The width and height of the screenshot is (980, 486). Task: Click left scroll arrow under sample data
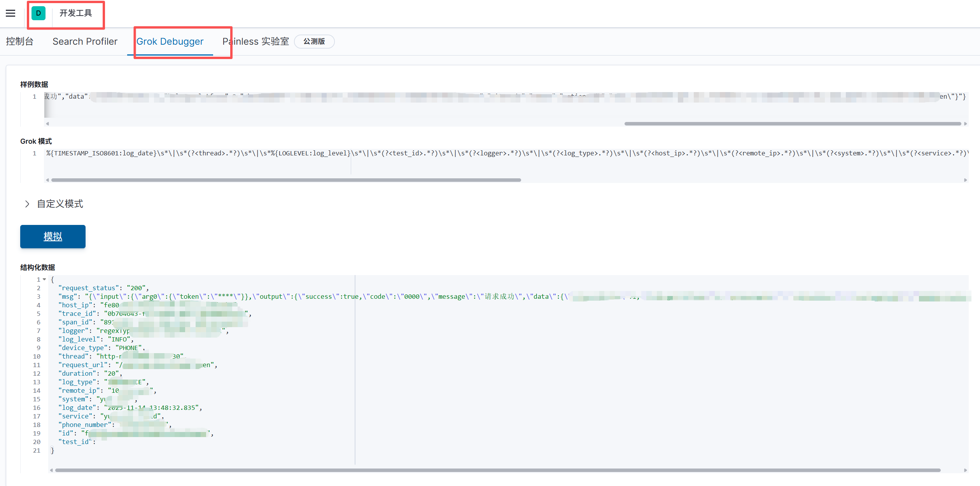click(x=47, y=124)
